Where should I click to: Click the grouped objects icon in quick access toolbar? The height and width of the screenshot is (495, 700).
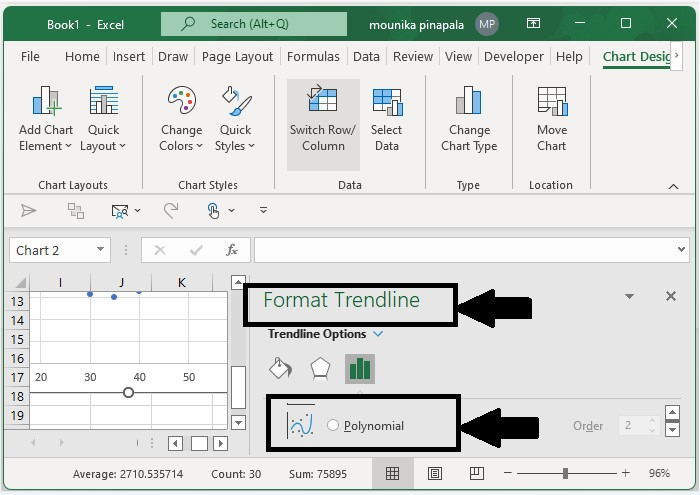pos(75,210)
